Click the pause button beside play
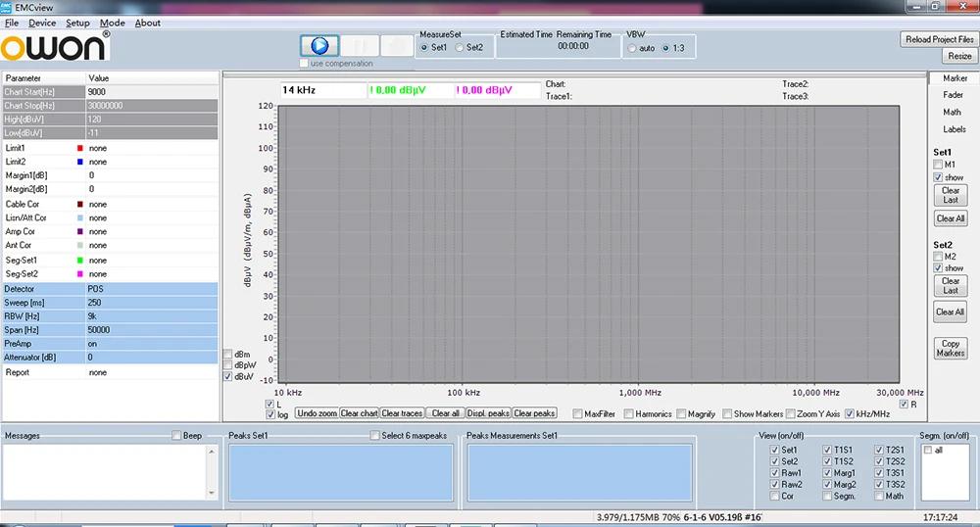980x527 pixels. click(x=360, y=46)
